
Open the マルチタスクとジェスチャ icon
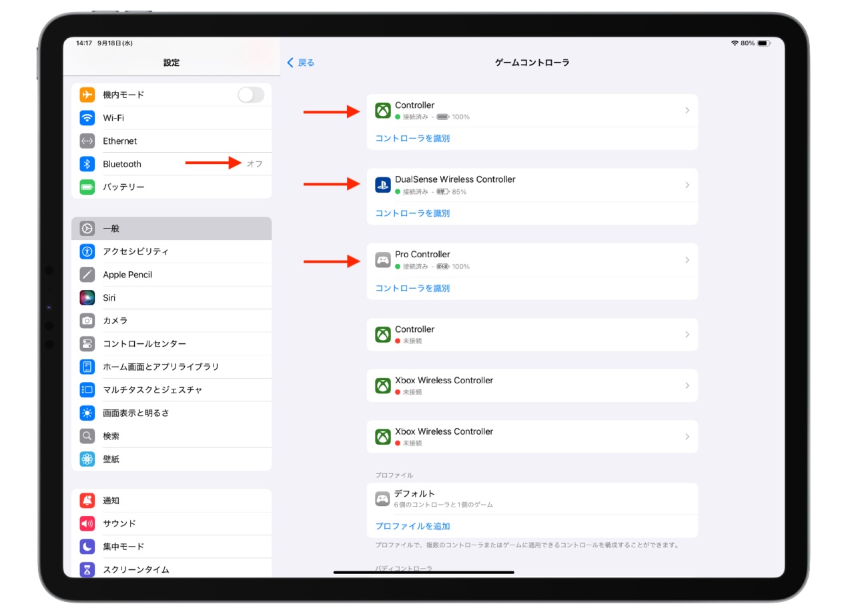click(87, 390)
